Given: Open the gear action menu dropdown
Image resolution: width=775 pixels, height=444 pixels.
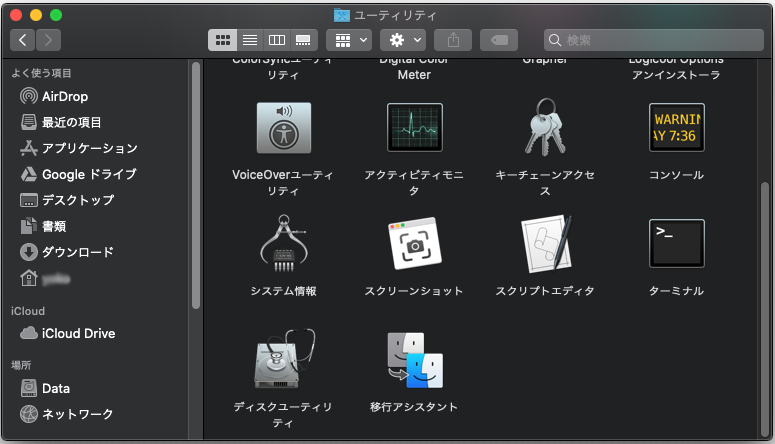Looking at the screenshot, I should tap(403, 40).
